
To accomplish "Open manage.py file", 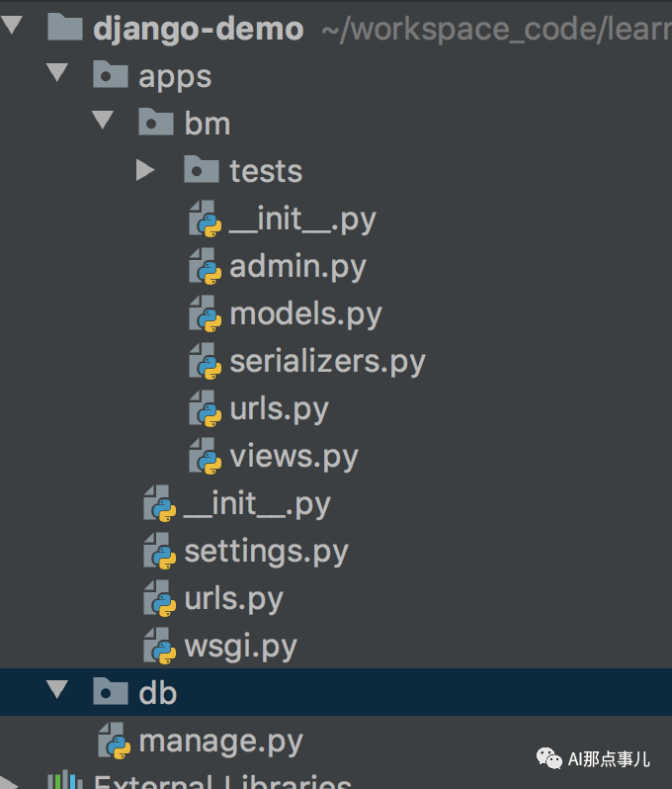I will click(x=220, y=743).
